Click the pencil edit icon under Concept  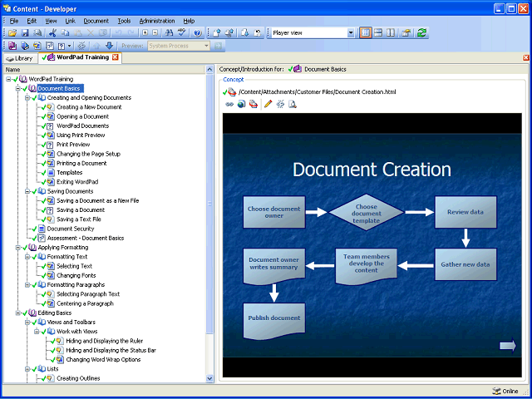tap(268, 104)
